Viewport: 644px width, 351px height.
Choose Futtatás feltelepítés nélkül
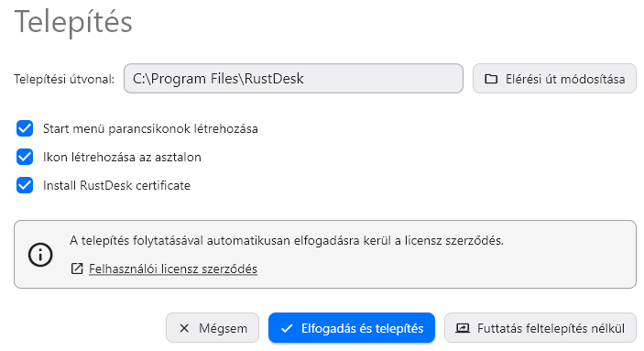pyautogui.click(x=540, y=327)
